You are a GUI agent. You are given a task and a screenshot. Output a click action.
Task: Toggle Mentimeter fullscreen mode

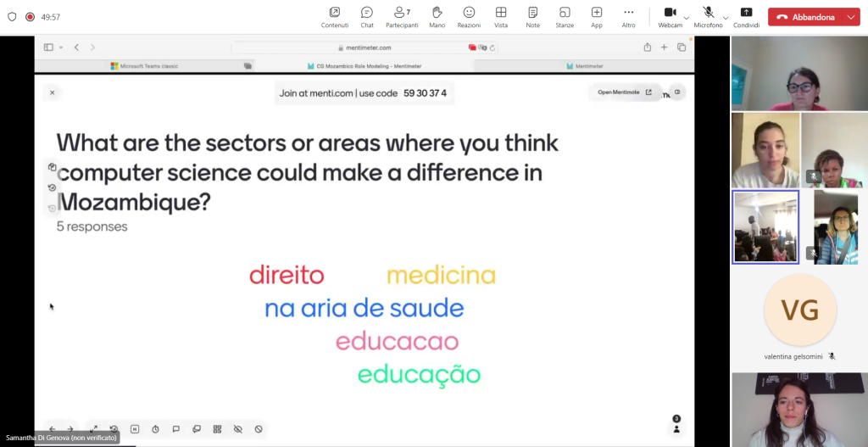click(x=93, y=428)
